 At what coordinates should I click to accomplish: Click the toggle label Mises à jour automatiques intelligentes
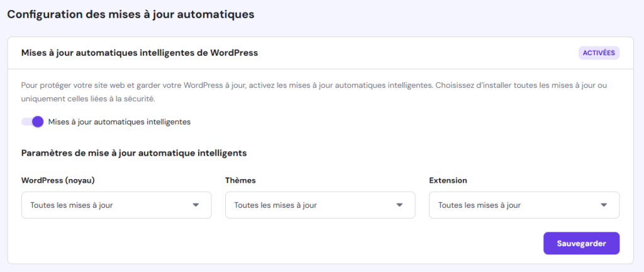coord(119,122)
